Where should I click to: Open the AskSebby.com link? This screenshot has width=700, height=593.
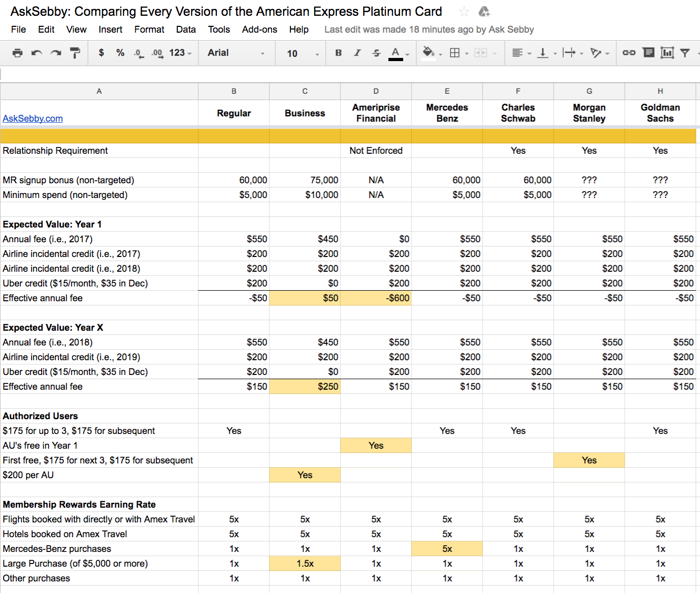(x=33, y=118)
